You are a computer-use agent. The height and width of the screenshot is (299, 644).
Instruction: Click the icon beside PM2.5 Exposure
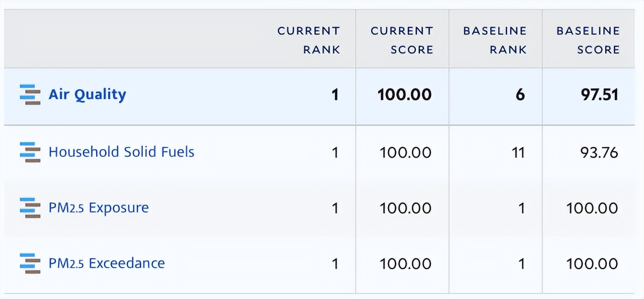click(x=30, y=208)
